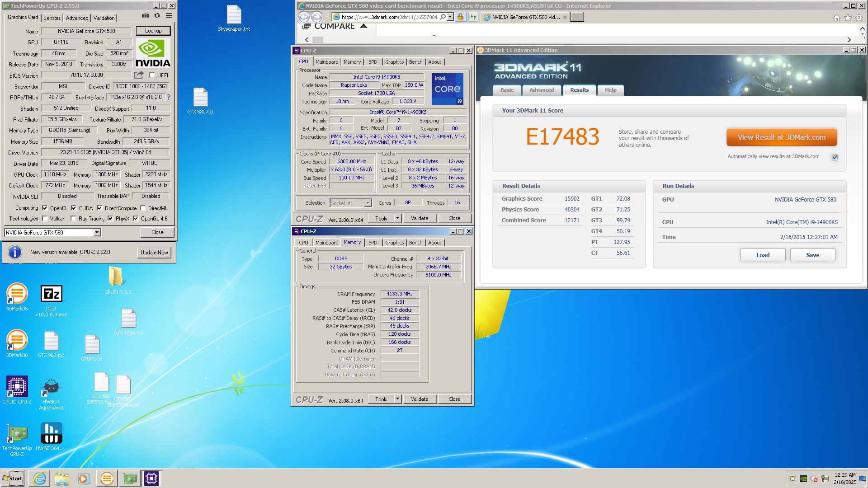This screenshot has height=488, width=868.
Task: Go back in Internet Explorer
Action: point(304,17)
